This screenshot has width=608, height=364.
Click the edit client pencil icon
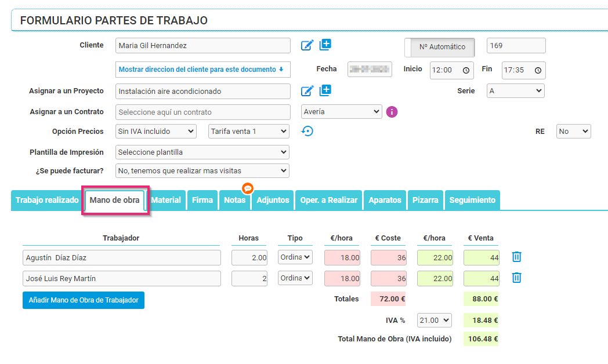click(x=307, y=45)
